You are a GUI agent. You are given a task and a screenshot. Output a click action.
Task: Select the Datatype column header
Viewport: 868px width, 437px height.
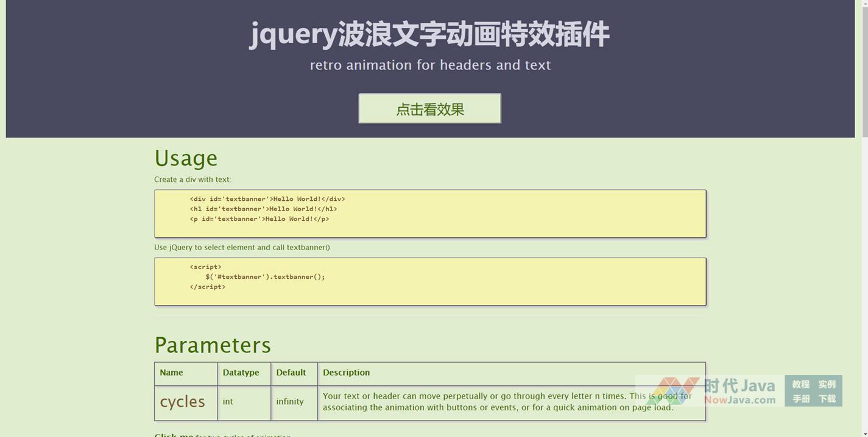click(241, 372)
